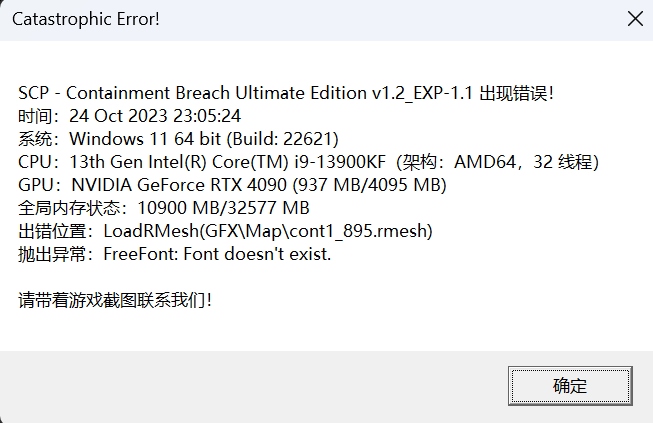This screenshot has height=423, width=653.
Task: Click the 全局内存状态 memory status line
Action: 164,208
